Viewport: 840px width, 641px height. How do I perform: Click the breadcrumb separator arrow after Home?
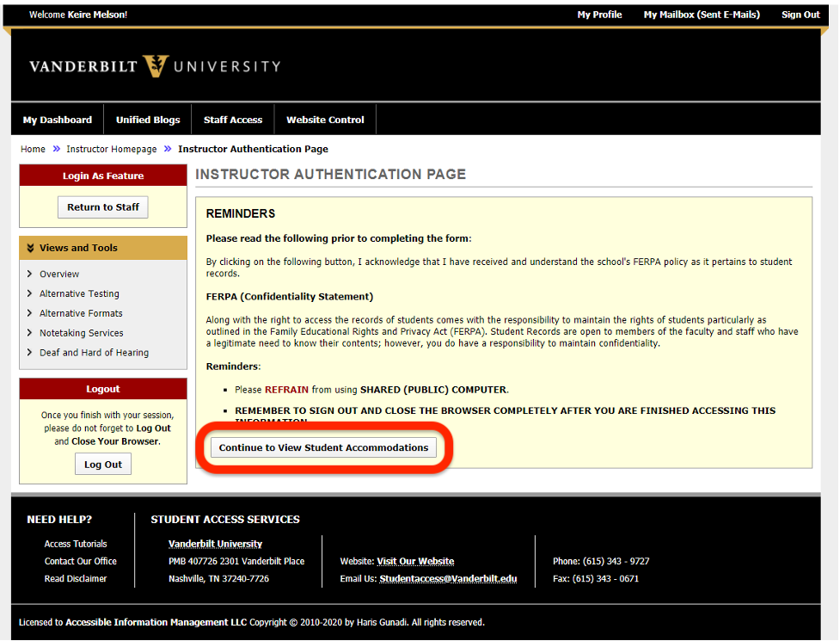tap(54, 149)
